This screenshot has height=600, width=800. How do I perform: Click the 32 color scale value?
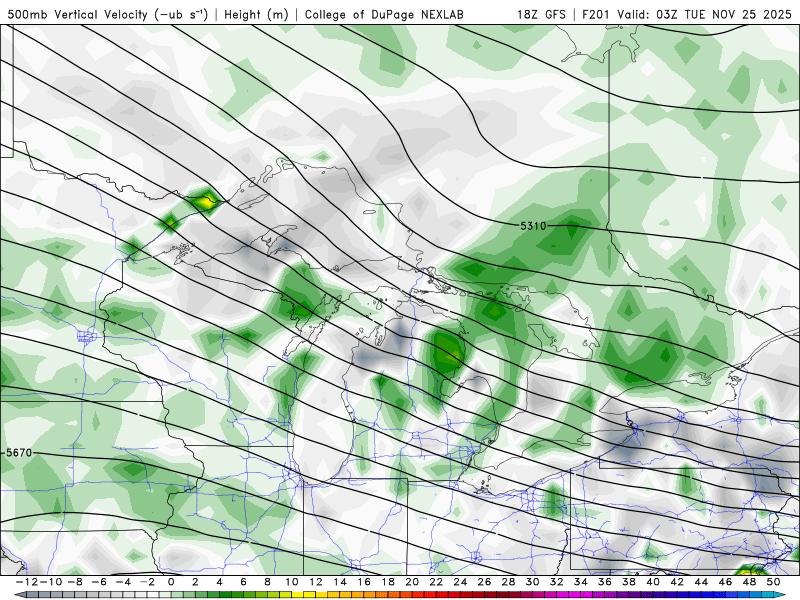click(557, 582)
